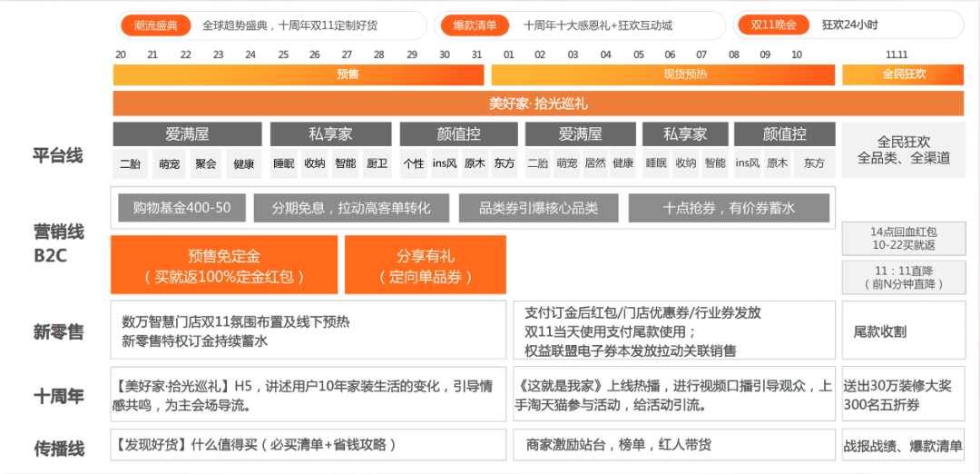
Task: Click the 十点抢券，有价券蓄水 box
Action: 729,208
